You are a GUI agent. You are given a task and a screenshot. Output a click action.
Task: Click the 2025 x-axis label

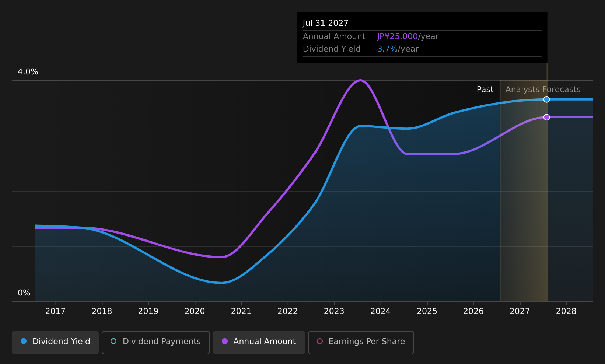[x=427, y=311]
